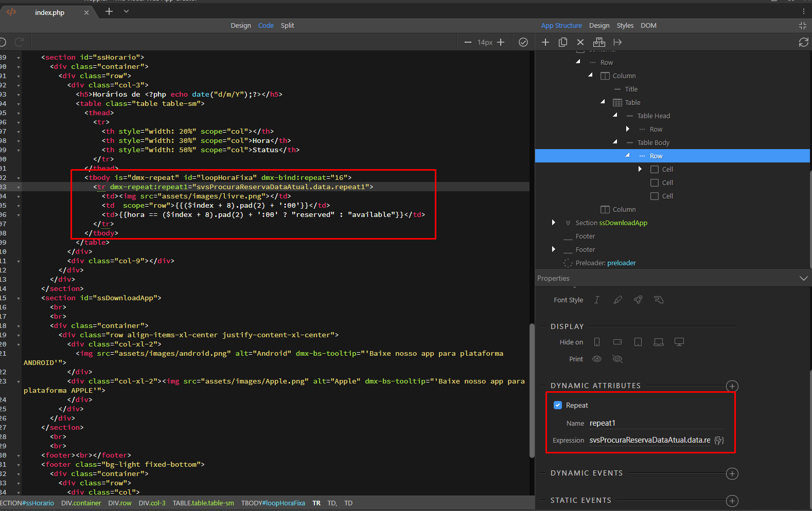Open data binding picker beside Expression field

719,440
